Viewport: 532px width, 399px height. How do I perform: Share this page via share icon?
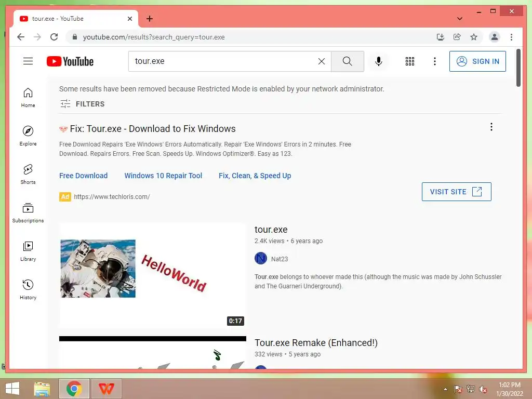(457, 37)
